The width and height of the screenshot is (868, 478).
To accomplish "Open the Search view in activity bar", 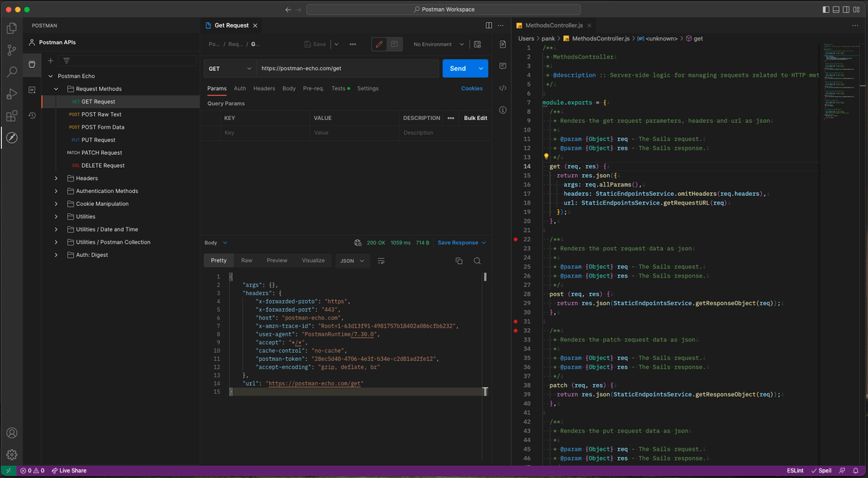I will pyautogui.click(x=12, y=72).
